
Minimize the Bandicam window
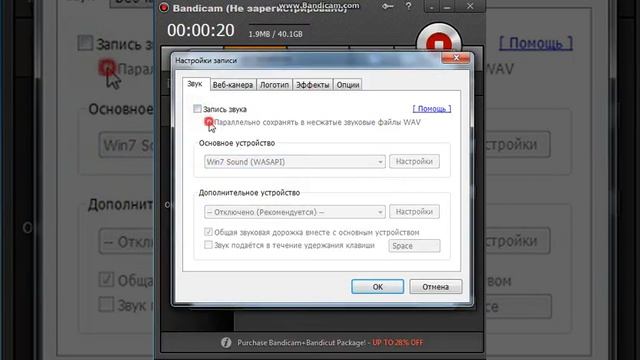coord(447,7)
